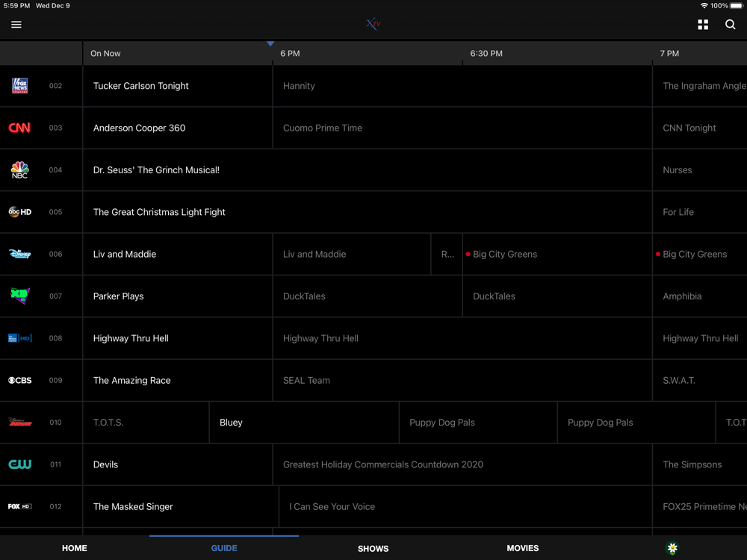Click channel number 005

(x=55, y=212)
